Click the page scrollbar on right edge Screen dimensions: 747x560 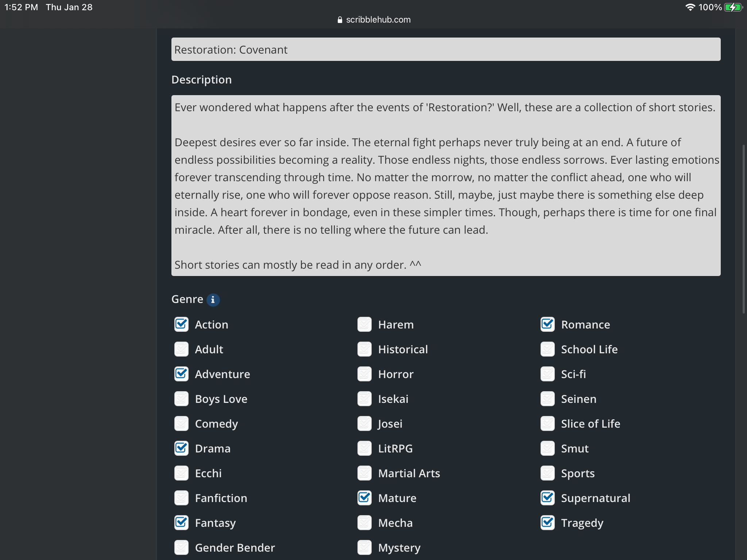click(x=743, y=229)
